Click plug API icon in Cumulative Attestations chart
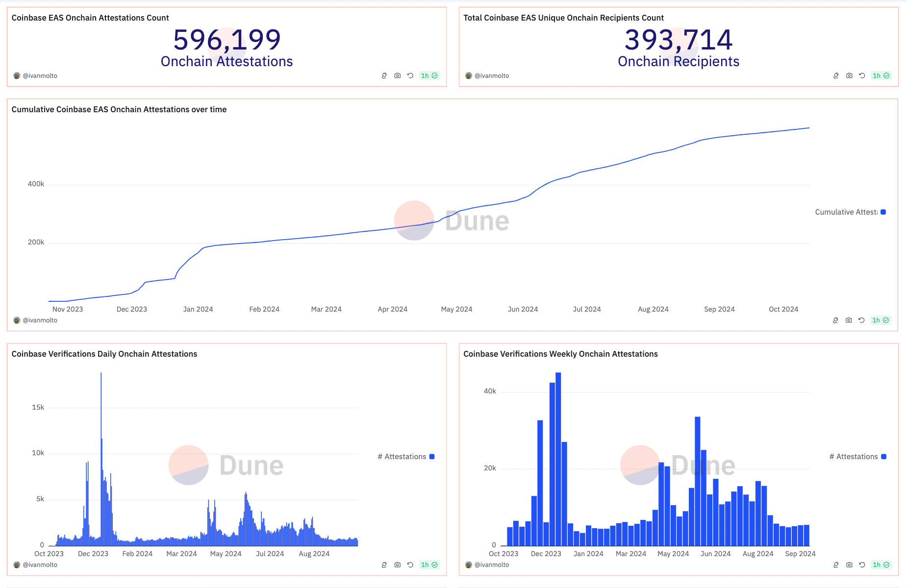The height and width of the screenshot is (588, 907). click(x=835, y=320)
